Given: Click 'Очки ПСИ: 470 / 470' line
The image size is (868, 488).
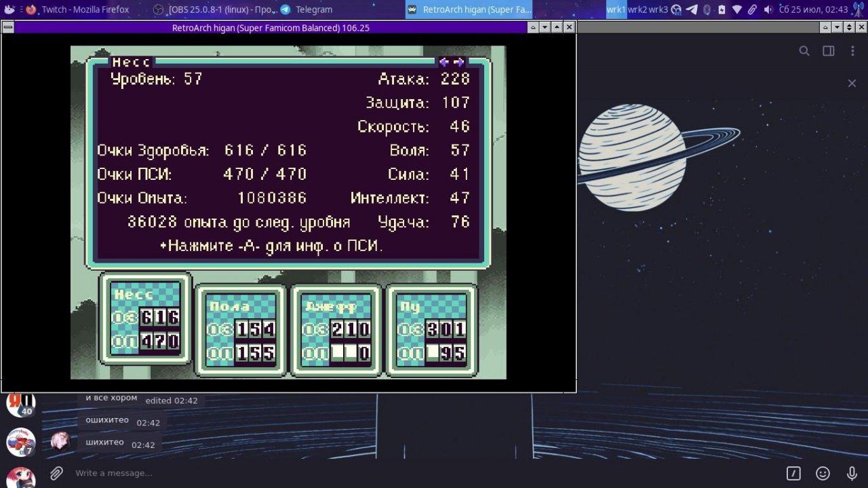Looking at the screenshot, I should [202, 174].
